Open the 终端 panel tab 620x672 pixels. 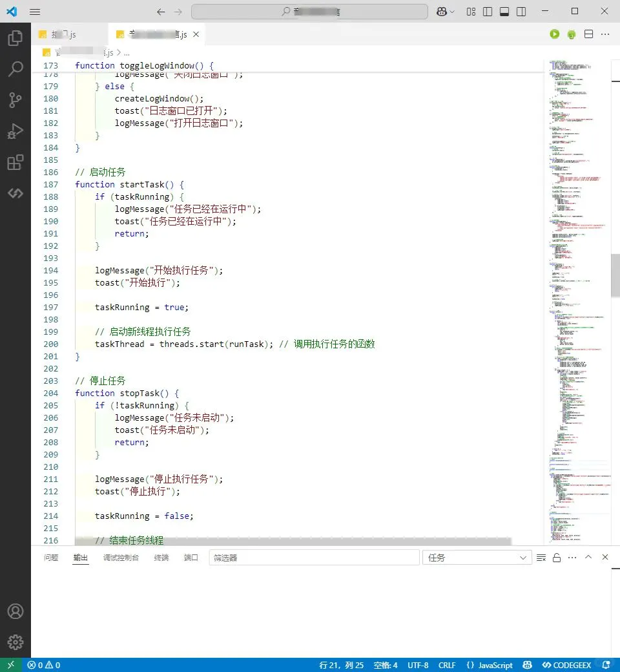[x=161, y=557]
